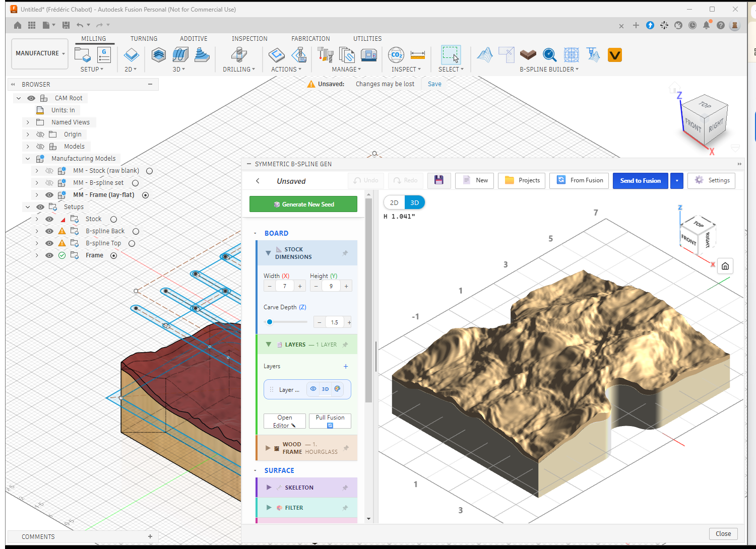The width and height of the screenshot is (756, 549).
Task: Click the TOP face of main ViewCube
Action: coord(705,105)
